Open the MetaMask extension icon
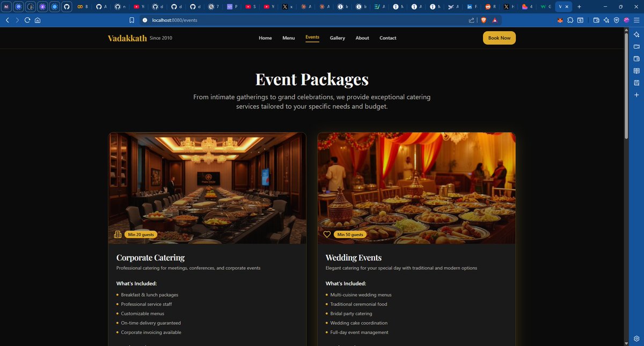Screen dimensions: 644x346 coord(560,20)
